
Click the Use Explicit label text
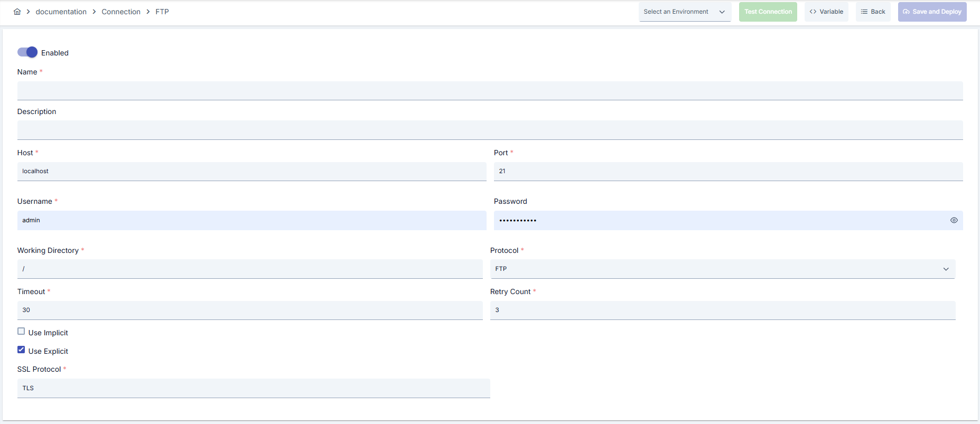[x=48, y=351]
